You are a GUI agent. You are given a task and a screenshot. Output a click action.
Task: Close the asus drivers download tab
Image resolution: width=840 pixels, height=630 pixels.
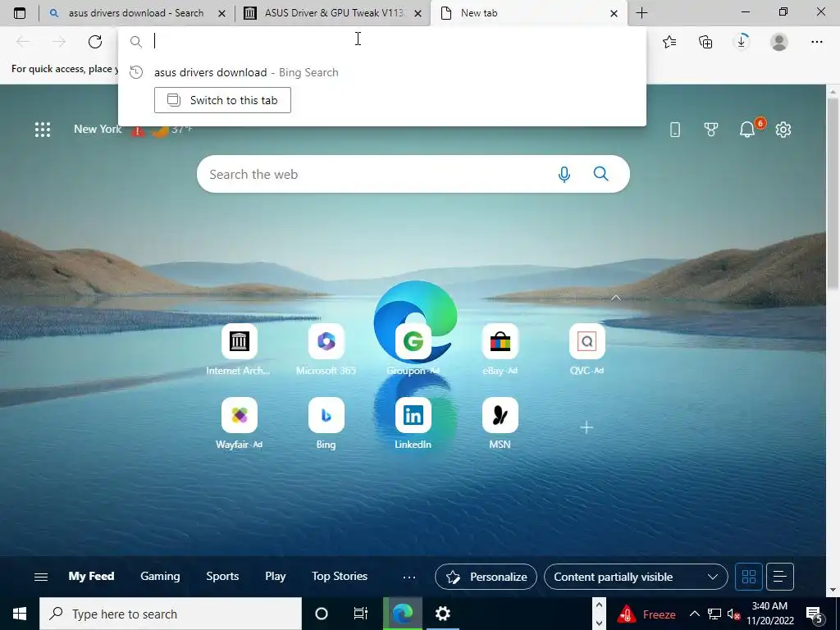coord(221,13)
